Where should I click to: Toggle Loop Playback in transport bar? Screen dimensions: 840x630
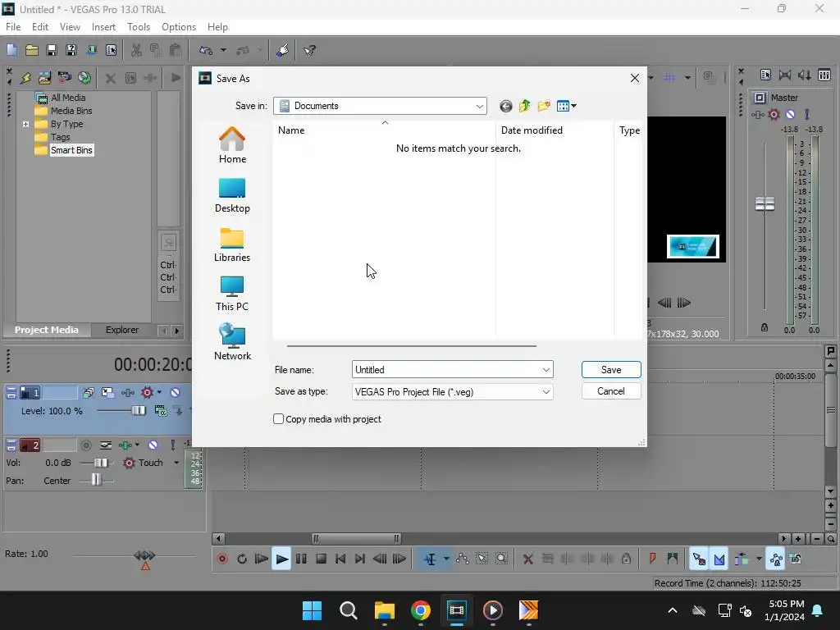pos(242,559)
